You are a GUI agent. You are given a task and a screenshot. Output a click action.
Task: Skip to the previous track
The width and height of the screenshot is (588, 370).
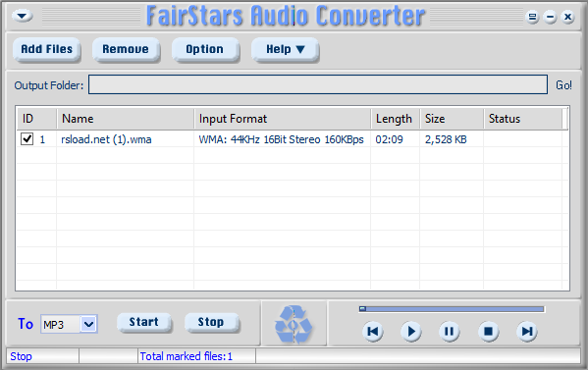pos(373,332)
